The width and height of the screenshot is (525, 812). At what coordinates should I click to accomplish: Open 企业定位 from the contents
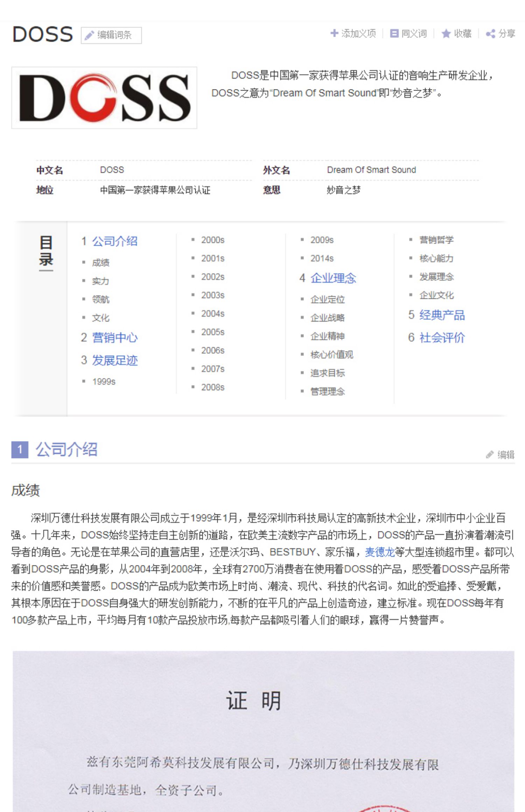327,299
